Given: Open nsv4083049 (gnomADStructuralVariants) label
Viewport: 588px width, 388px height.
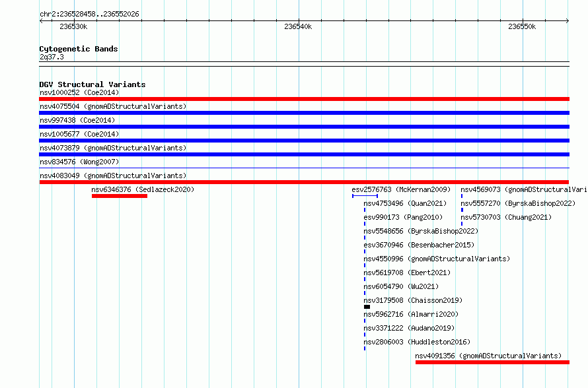Looking at the screenshot, I should click(x=113, y=176).
